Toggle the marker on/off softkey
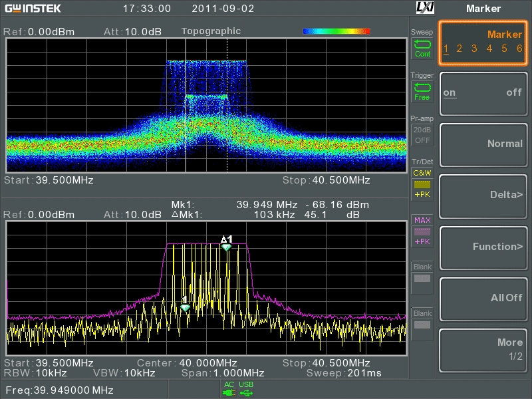Image resolution: width=532 pixels, height=399 pixels. (x=482, y=92)
